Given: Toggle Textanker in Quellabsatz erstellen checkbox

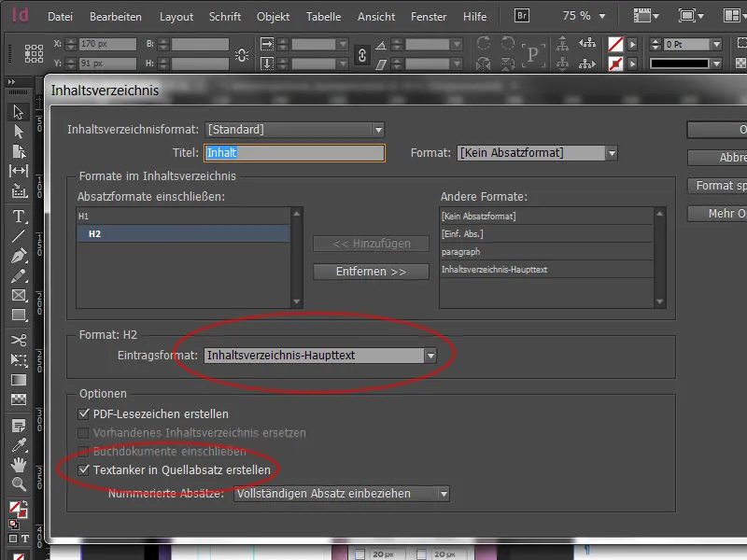Looking at the screenshot, I should pyautogui.click(x=83, y=470).
